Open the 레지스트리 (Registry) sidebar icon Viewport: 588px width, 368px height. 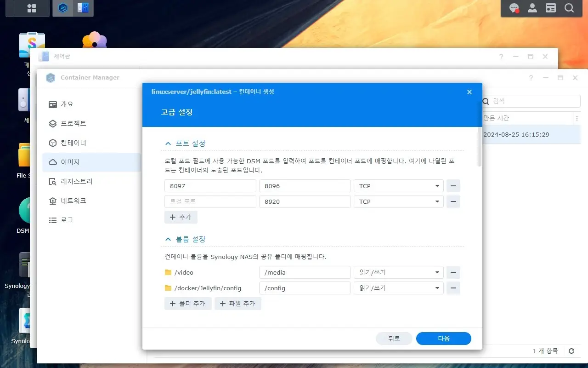tap(76, 181)
